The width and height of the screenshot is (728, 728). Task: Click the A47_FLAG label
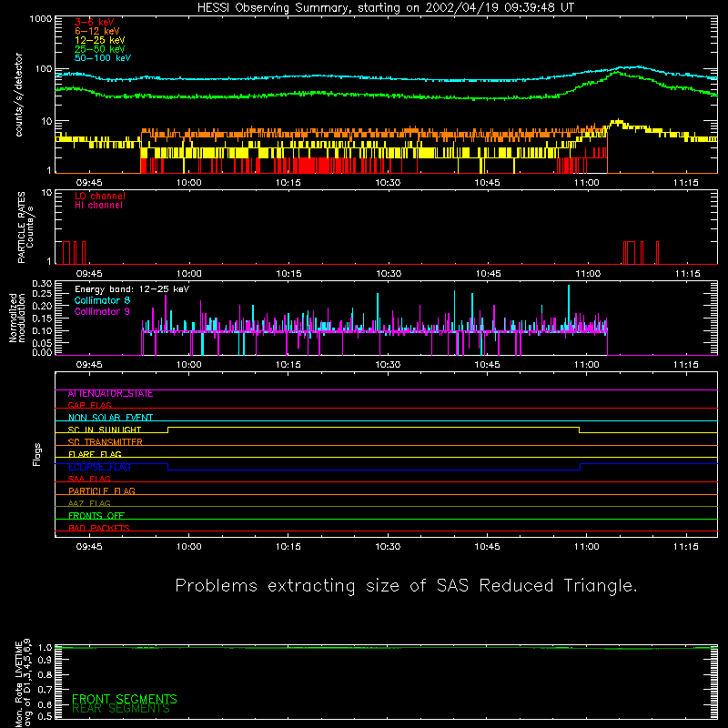coord(89,503)
